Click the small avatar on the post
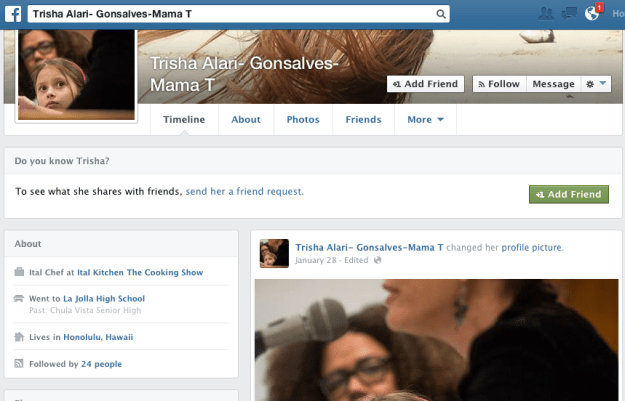 click(274, 253)
